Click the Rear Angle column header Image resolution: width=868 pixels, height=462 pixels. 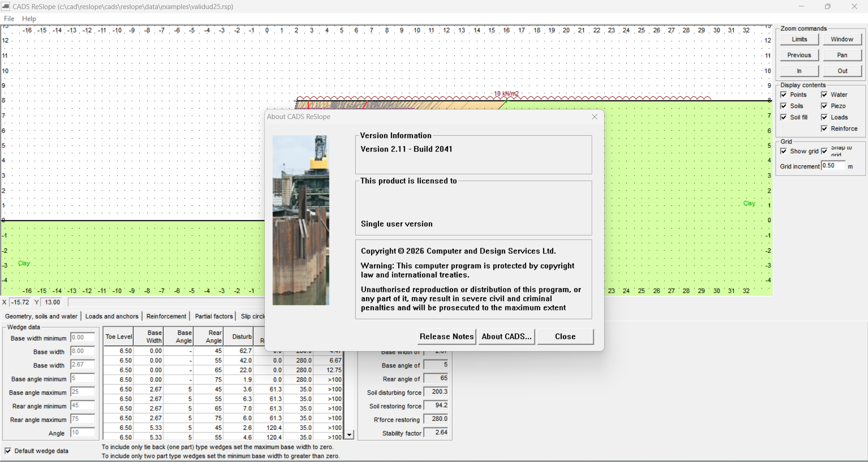209,337
